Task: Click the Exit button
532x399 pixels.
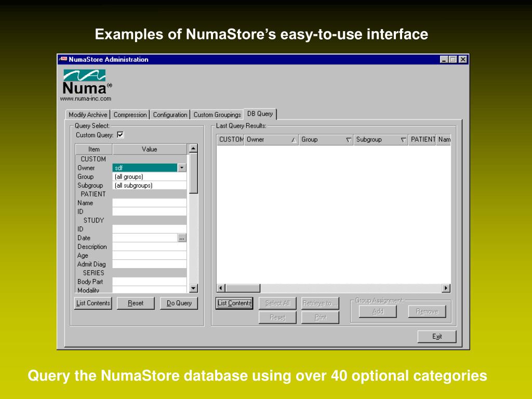Action: [x=437, y=336]
